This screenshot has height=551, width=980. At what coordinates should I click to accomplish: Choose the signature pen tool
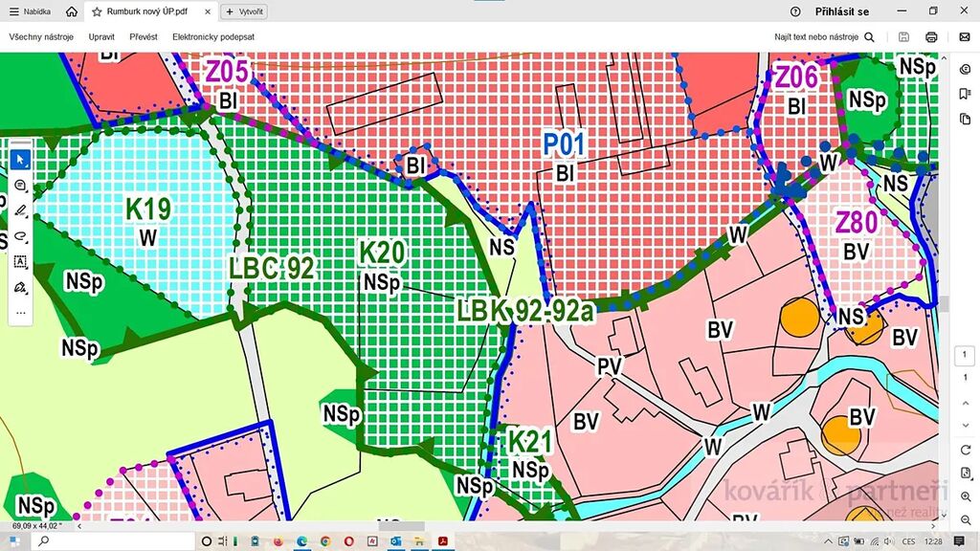coord(20,287)
